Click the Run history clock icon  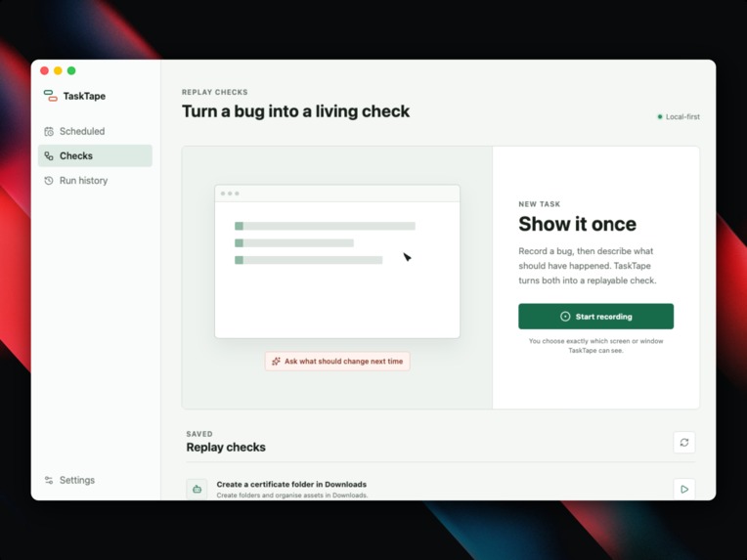(x=49, y=181)
